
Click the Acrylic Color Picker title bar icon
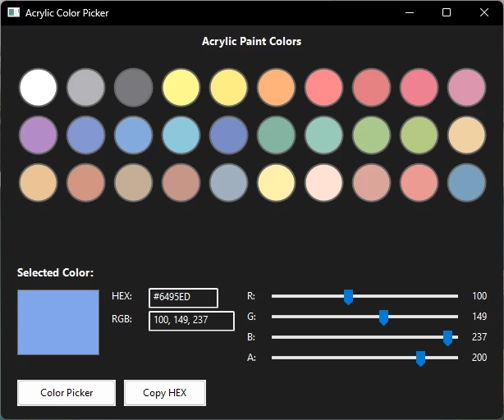click(13, 13)
